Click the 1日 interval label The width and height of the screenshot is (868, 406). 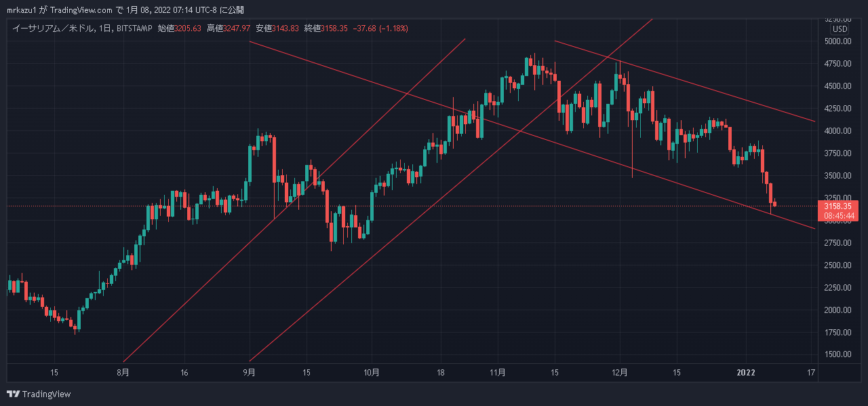[105, 29]
